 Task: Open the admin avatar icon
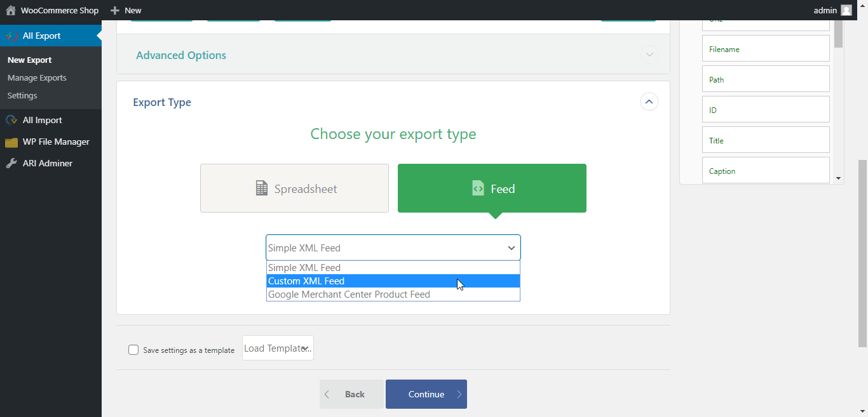pos(846,10)
